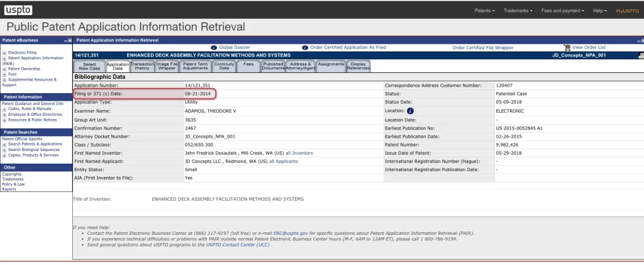This screenshot has width=644, height=265.
Task: Open the Select New Case tab
Action: (x=89, y=67)
